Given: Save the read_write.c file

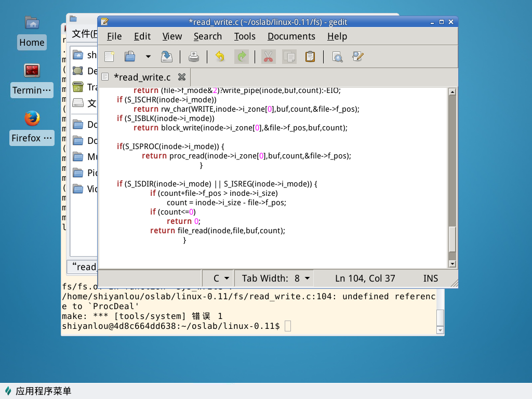Looking at the screenshot, I should pyautogui.click(x=167, y=57).
